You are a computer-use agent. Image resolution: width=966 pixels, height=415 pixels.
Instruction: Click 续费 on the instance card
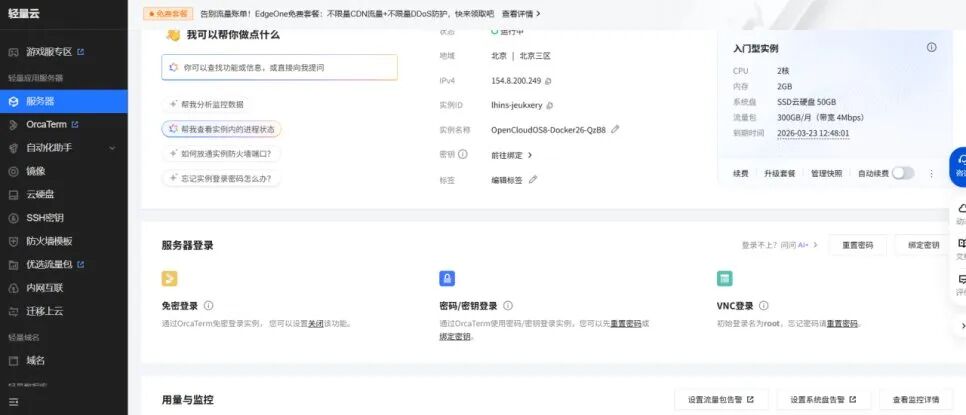(741, 174)
